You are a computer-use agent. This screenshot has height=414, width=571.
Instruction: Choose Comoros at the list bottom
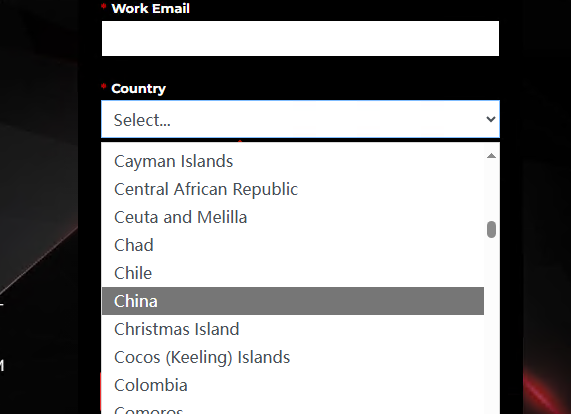click(x=293, y=409)
